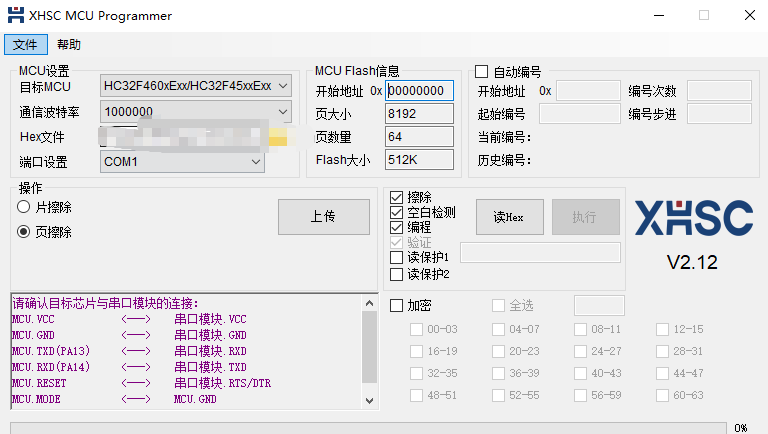Viewport: 768px width, 434px height.
Task: Click the MCU.RESET log line
Action: [x=142, y=383]
